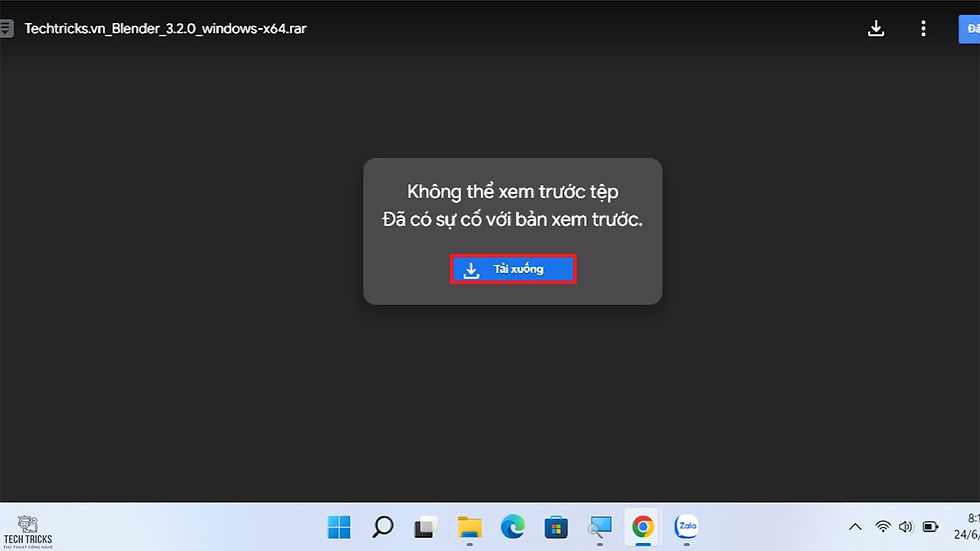Click the speaker volume tray icon

(906, 527)
